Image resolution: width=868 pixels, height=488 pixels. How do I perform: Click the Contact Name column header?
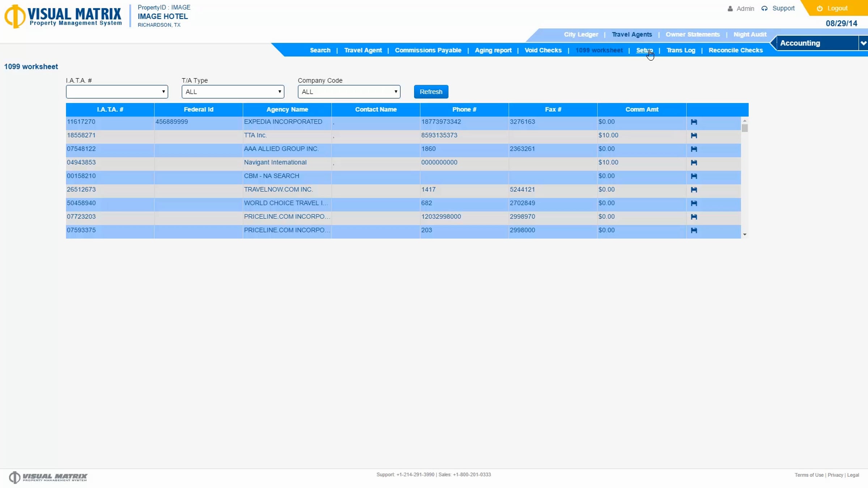[x=376, y=110]
